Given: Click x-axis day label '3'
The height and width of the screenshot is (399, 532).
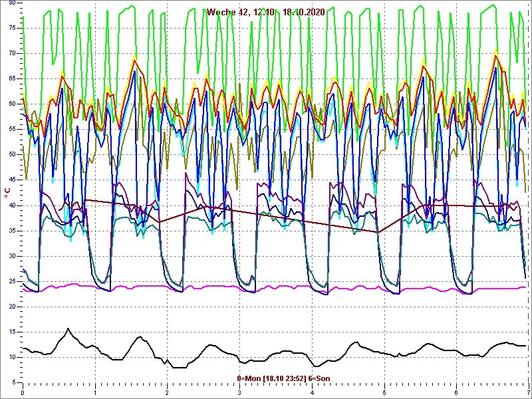Looking at the screenshot, I should point(239,393).
